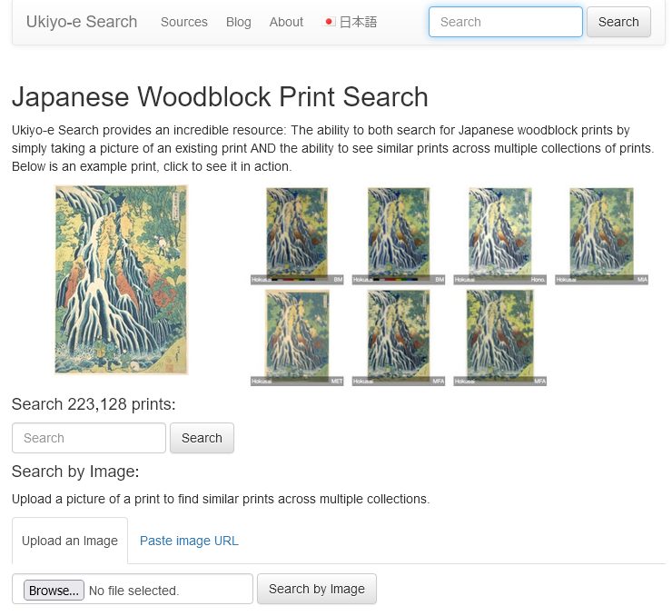Switch to Paste image URL tab
This screenshot has width=672, height=616.
click(189, 541)
